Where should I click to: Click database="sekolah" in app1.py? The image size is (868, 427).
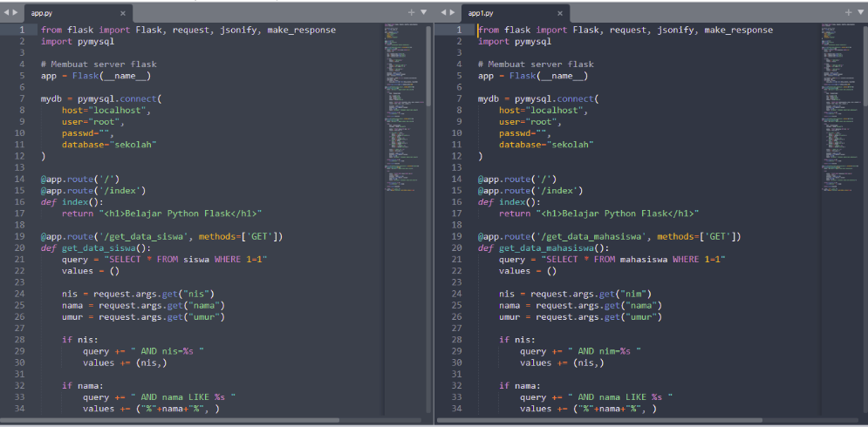(x=546, y=145)
